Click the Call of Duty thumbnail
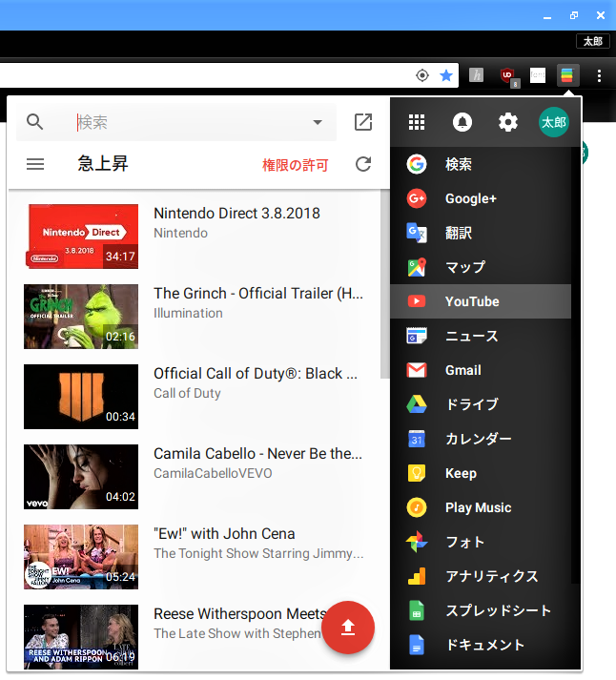Image resolution: width=616 pixels, height=680 pixels. click(x=81, y=397)
